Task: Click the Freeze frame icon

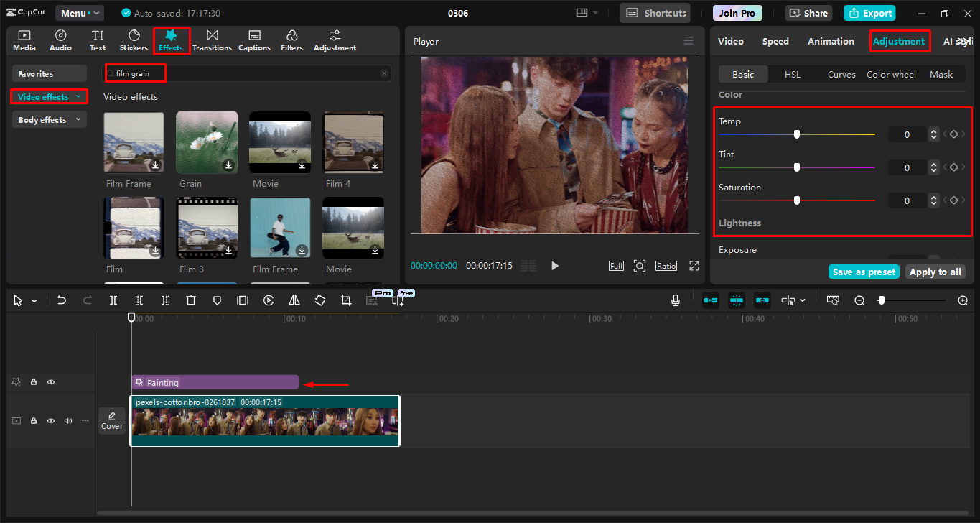Action: point(243,300)
